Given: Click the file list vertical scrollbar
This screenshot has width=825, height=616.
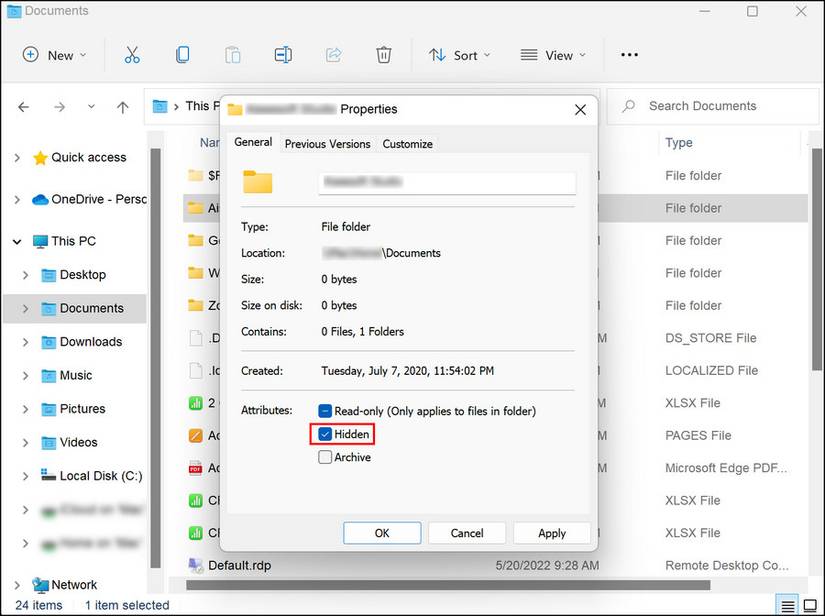Looking at the screenshot, I should [x=816, y=258].
